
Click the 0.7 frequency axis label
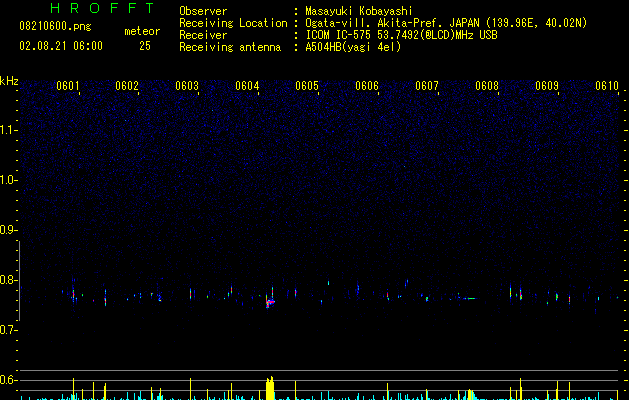[x=8, y=330]
